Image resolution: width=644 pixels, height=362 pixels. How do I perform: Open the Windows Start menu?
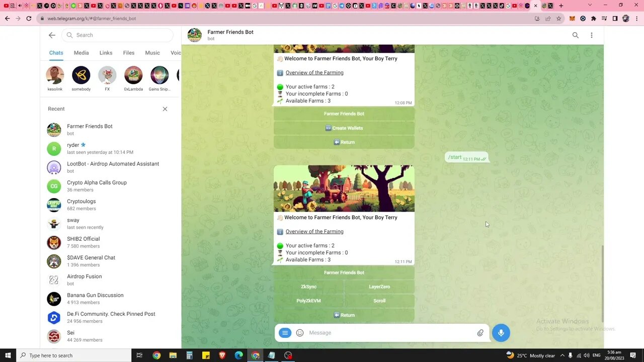[x=8, y=355]
